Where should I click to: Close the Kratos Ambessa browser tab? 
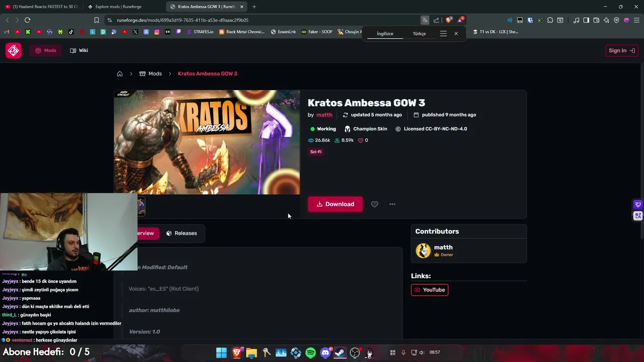(242, 7)
